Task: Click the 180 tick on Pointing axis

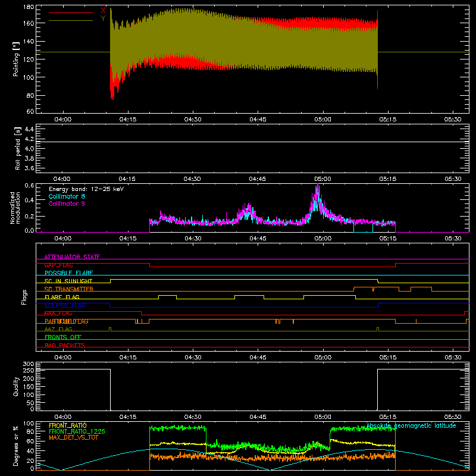Action: tap(29, 7)
